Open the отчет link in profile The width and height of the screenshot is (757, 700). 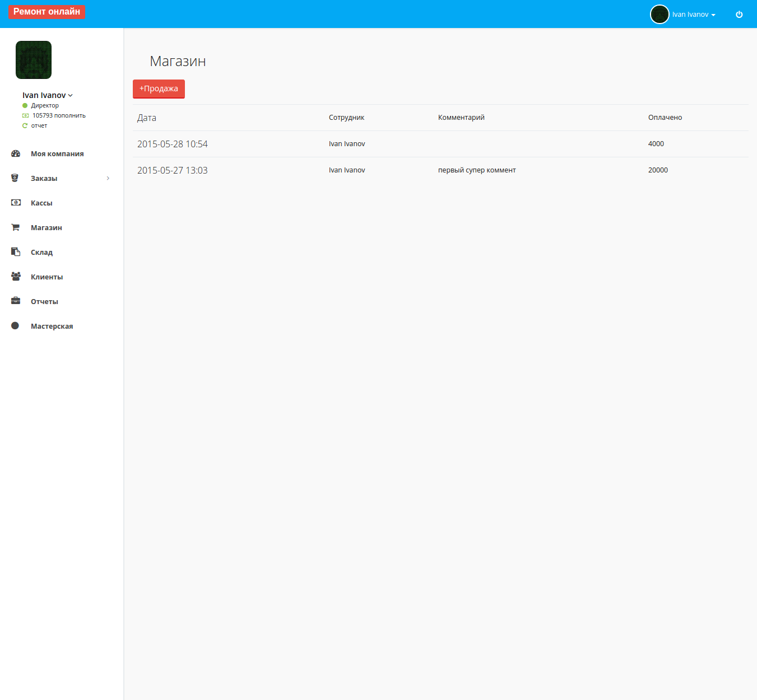click(x=39, y=125)
